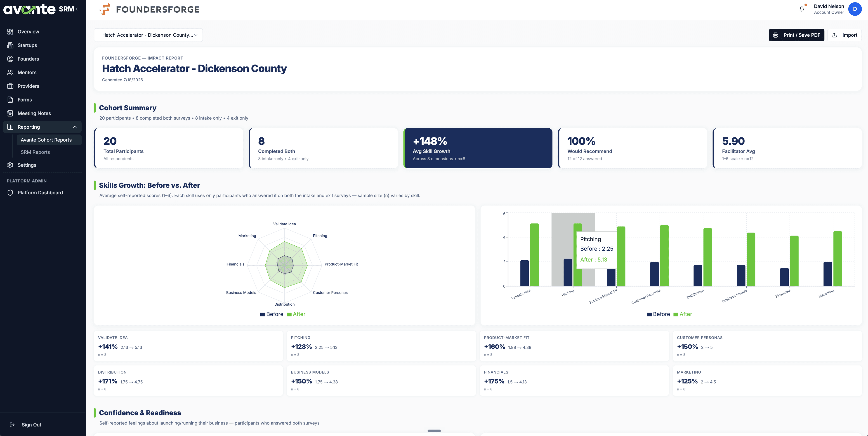Click the upload icon in Import button

coord(834,35)
